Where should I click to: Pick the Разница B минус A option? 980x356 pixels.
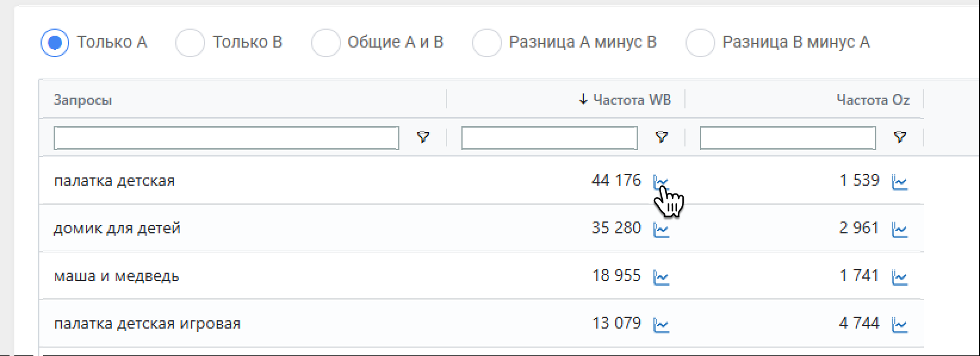[x=700, y=43]
